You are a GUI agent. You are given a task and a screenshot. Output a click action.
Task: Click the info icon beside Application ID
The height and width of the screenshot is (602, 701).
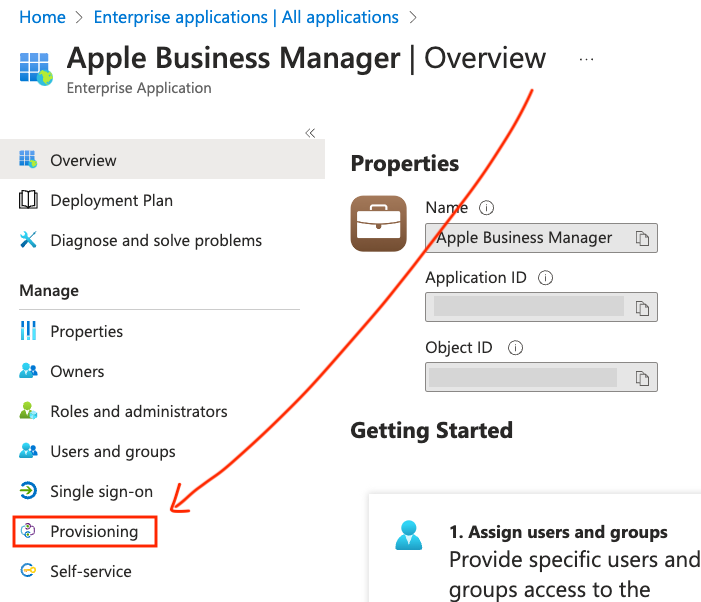pos(546,278)
